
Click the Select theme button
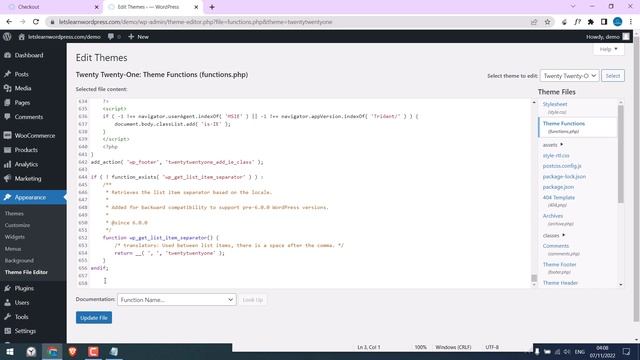[x=613, y=76]
